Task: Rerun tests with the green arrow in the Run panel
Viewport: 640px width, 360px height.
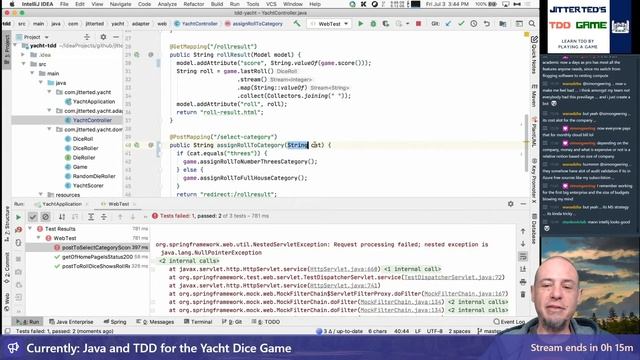Action: click(x=18, y=217)
